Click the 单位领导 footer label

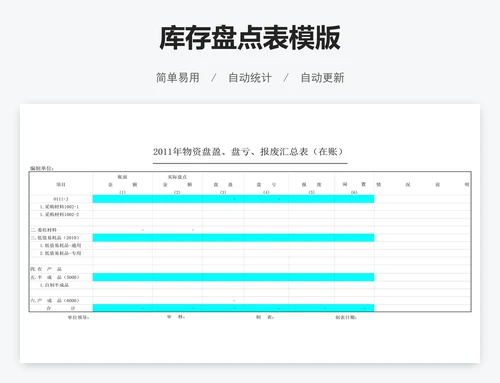[78, 317]
